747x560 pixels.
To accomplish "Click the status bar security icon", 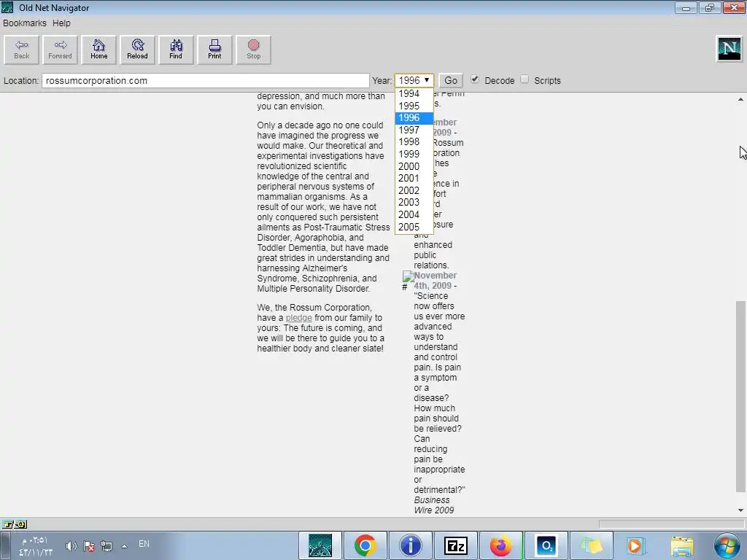I will tap(14, 524).
